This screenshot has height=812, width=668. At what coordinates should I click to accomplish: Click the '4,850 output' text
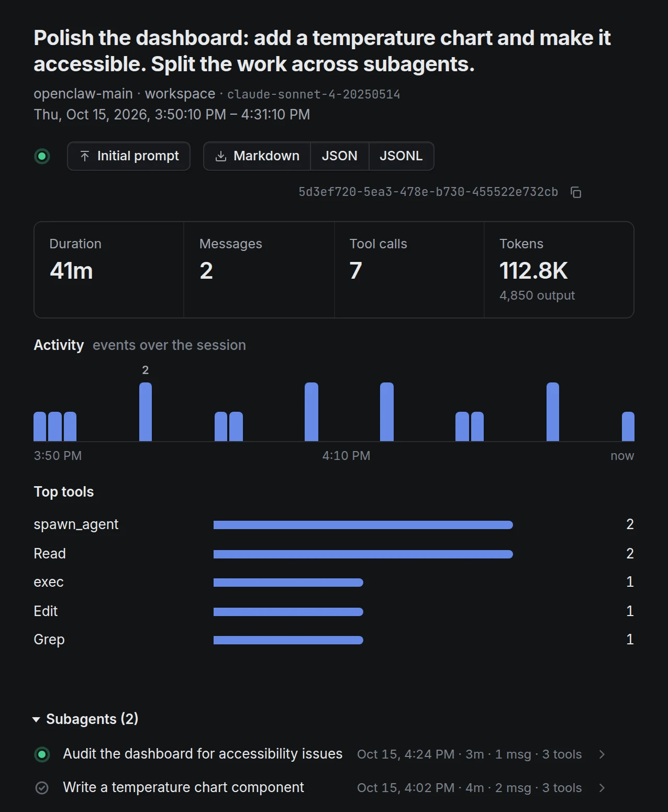[537, 295]
